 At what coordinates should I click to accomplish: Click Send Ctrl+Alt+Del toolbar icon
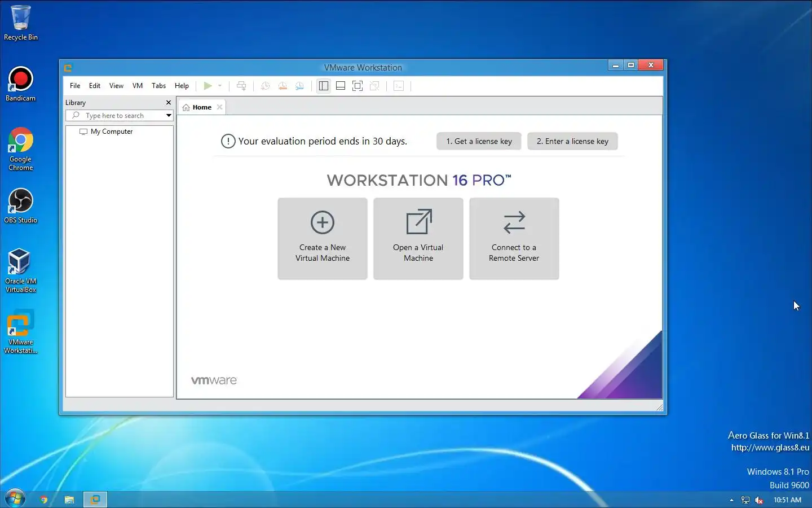tap(241, 86)
